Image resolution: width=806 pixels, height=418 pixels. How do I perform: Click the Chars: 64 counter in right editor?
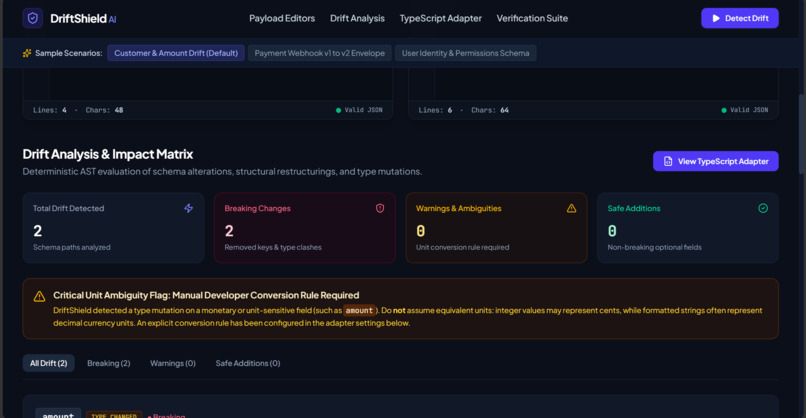point(490,110)
